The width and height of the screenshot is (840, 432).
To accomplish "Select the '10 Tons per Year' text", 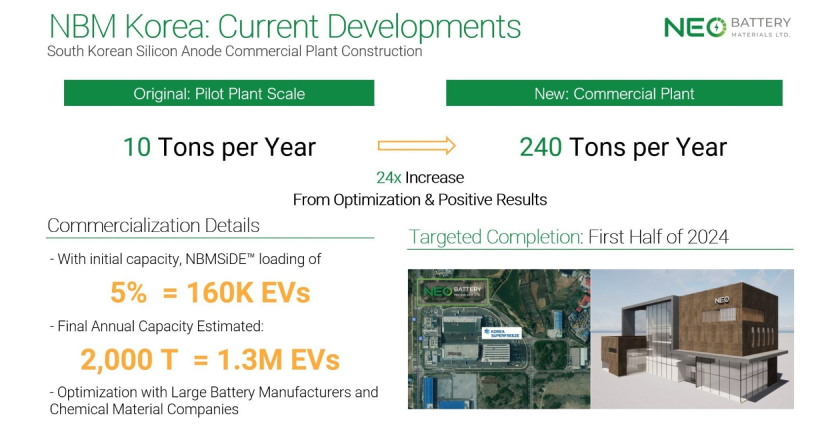I will pos(220,147).
